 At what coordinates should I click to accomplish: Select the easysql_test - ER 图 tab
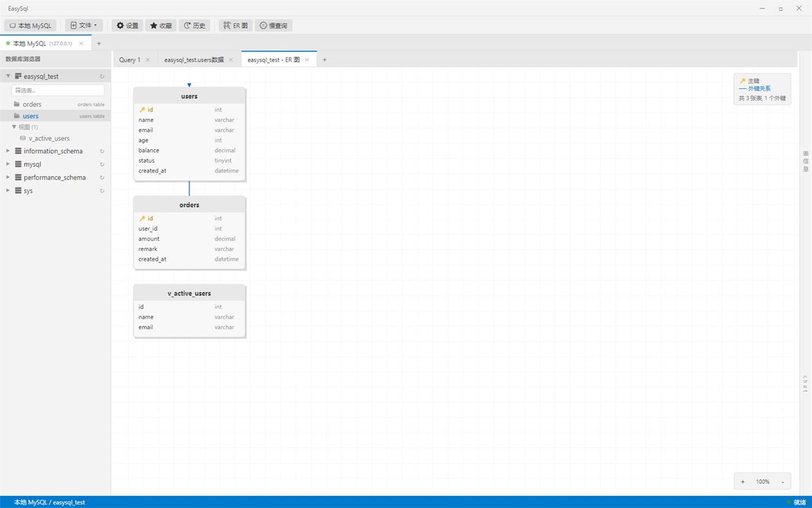pos(273,59)
